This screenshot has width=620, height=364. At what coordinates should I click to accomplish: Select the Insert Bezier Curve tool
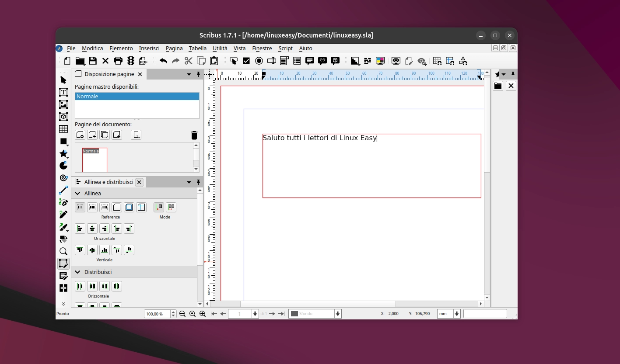(63, 202)
